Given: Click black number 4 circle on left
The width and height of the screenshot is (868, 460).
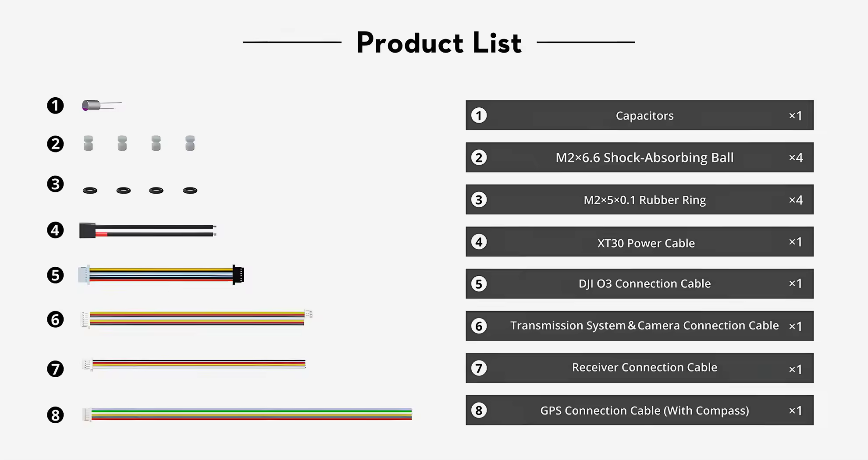Looking at the screenshot, I should coord(55,230).
